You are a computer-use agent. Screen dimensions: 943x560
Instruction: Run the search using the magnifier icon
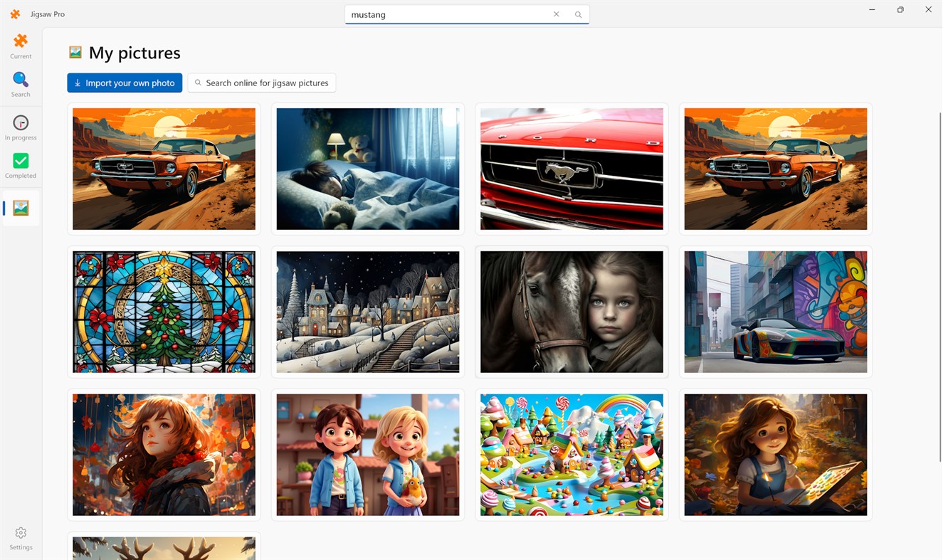pyautogui.click(x=578, y=14)
